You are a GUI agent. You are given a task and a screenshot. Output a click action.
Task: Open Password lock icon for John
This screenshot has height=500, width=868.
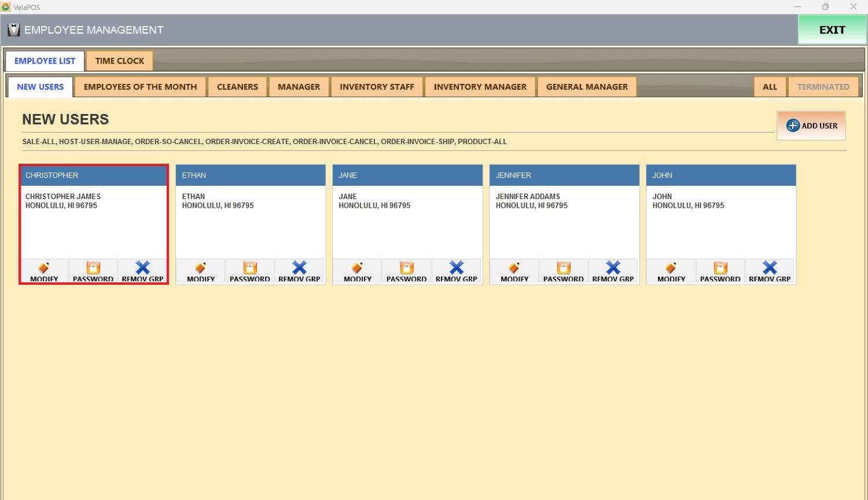[720, 269]
